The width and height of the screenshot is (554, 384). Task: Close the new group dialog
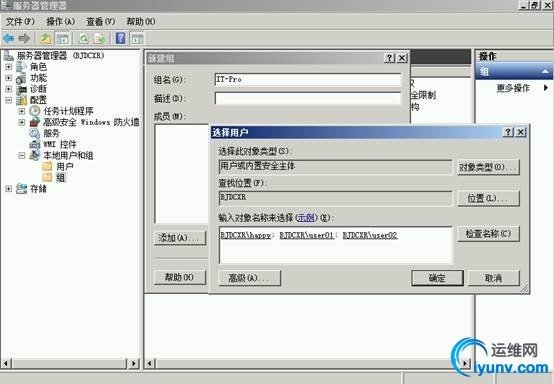402,58
